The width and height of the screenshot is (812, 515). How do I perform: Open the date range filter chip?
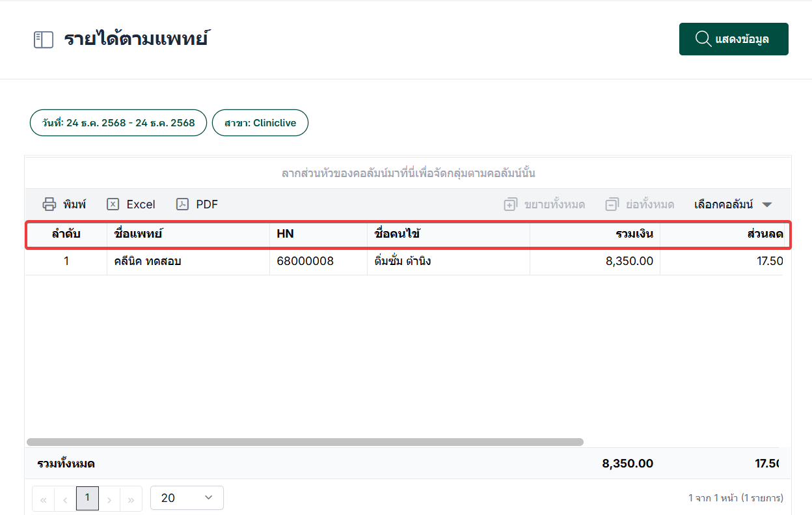tap(118, 123)
